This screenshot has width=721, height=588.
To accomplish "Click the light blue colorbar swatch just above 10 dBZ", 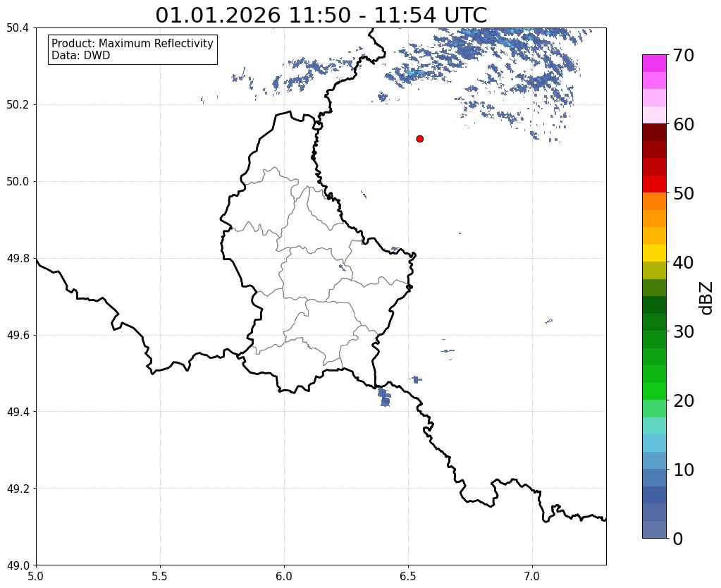I will coord(654,460).
